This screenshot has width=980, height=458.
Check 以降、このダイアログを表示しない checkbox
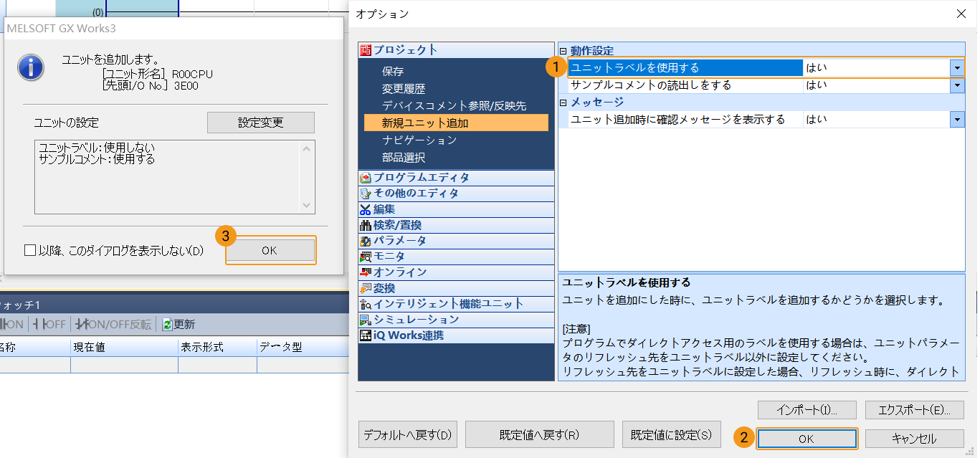(x=30, y=250)
